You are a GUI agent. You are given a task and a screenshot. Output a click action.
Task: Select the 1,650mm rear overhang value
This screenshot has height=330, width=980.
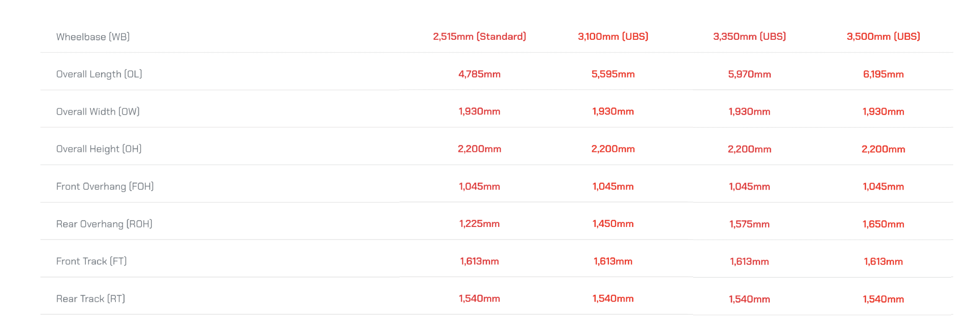click(883, 224)
